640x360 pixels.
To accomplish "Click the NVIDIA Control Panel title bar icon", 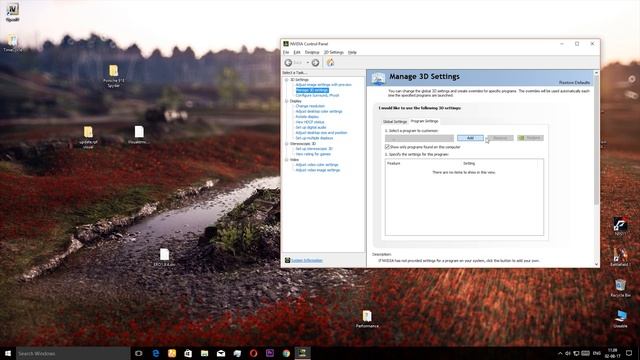I will (x=286, y=44).
